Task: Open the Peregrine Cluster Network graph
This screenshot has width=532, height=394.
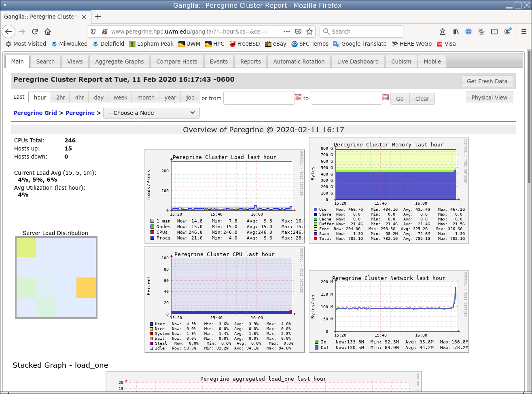Action: coord(389,311)
